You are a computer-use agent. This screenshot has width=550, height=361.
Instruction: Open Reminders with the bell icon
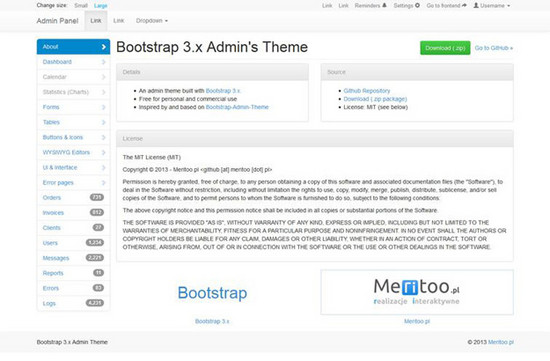pyautogui.click(x=370, y=6)
